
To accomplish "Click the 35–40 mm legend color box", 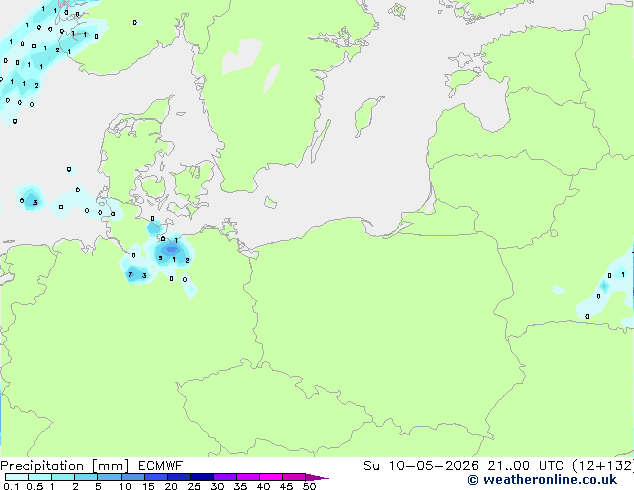I will coord(247,477).
